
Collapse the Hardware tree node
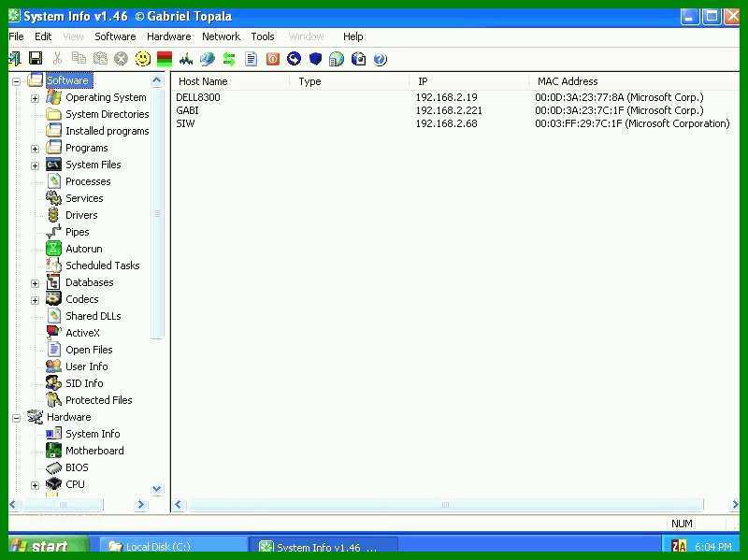tap(16, 418)
